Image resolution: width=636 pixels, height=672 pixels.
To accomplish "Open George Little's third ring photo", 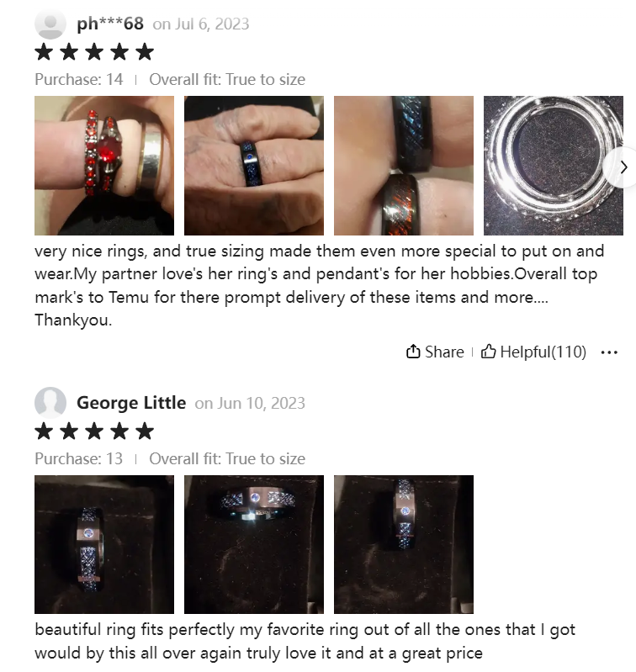I will [404, 544].
